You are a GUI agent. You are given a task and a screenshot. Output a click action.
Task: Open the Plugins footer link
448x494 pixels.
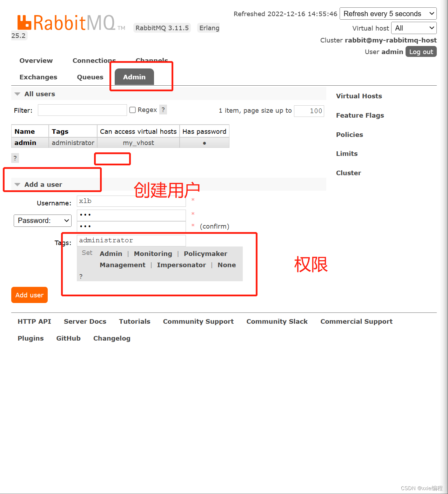(x=31, y=338)
